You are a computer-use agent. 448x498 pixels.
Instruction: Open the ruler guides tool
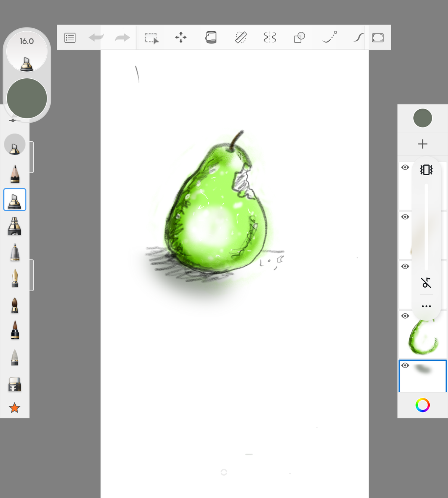(x=241, y=37)
